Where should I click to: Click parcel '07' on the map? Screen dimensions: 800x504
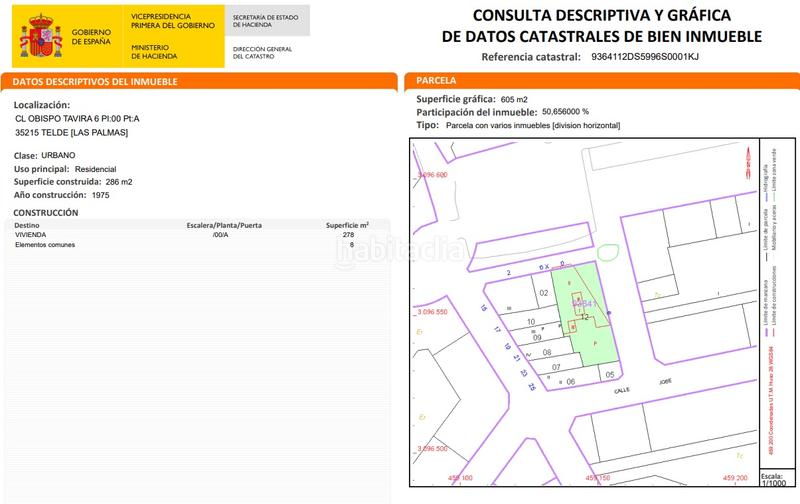click(556, 367)
